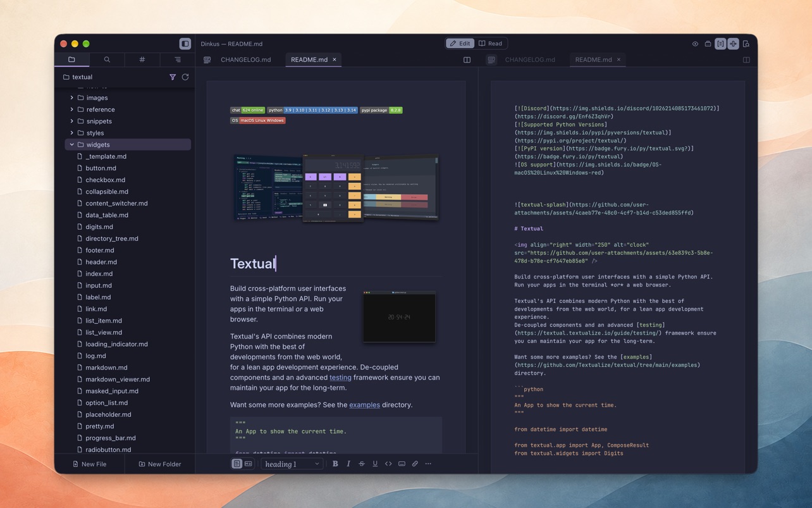Follow the testing hyperlink
Screen dimensions: 812x508
340,378
